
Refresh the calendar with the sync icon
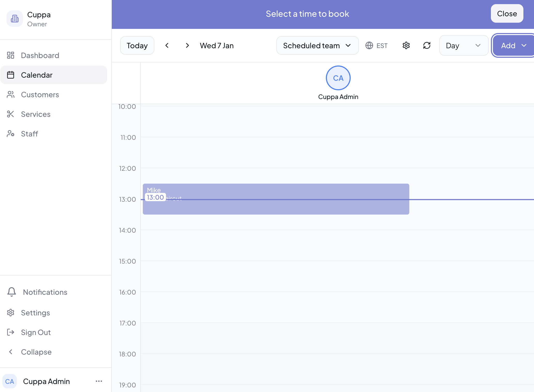coord(427,45)
